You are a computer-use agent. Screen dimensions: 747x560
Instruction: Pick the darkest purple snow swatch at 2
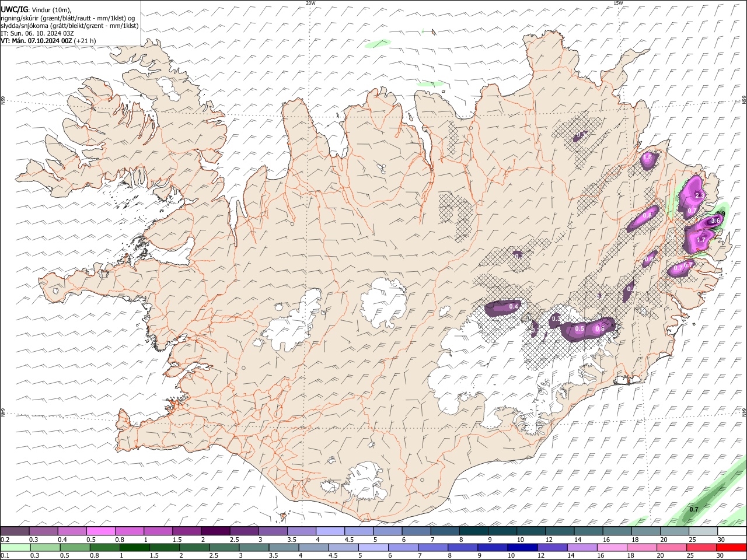coord(215,531)
